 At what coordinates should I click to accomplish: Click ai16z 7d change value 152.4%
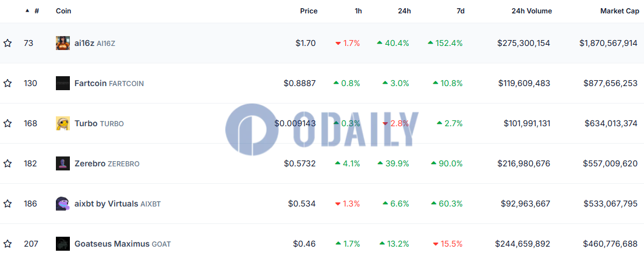point(449,43)
